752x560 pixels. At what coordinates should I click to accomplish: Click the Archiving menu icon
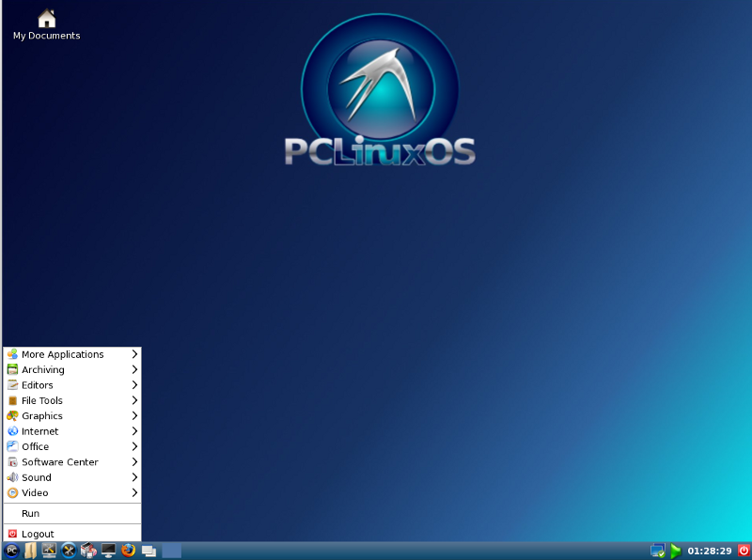click(x=12, y=369)
